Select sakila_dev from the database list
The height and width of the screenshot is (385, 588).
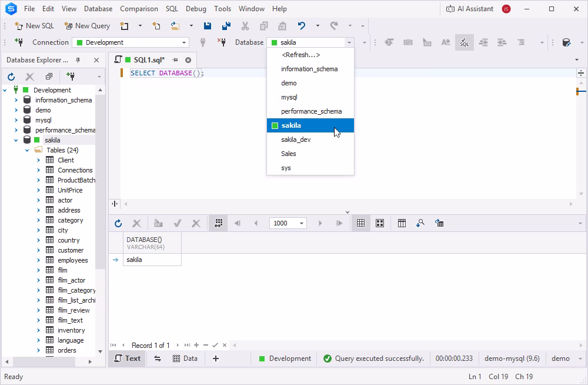[310, 140]
